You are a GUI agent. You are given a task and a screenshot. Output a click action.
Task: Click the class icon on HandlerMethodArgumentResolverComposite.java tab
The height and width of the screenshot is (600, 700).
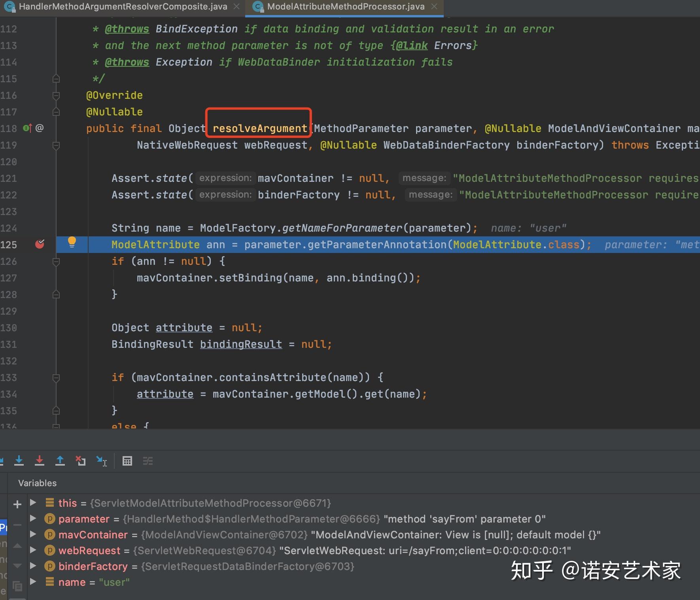[9, 7]
